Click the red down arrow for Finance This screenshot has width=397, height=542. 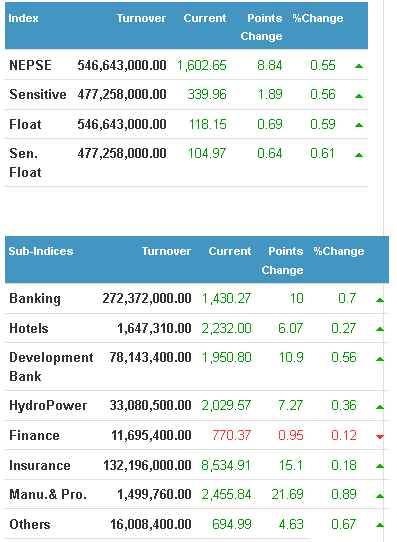[x=380, y=437]
